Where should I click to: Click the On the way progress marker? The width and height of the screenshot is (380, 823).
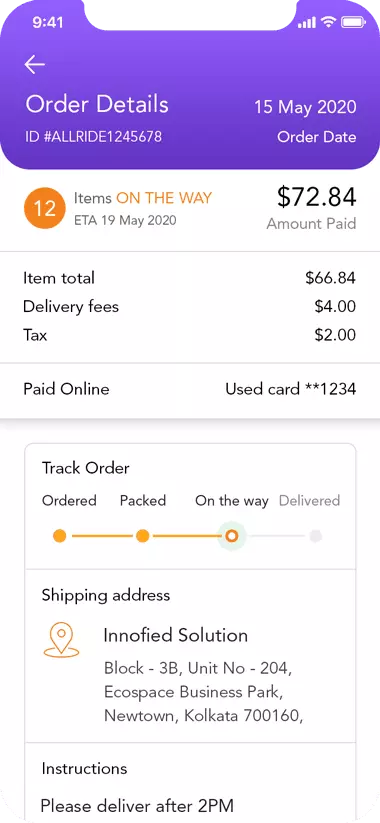(231, 536)
